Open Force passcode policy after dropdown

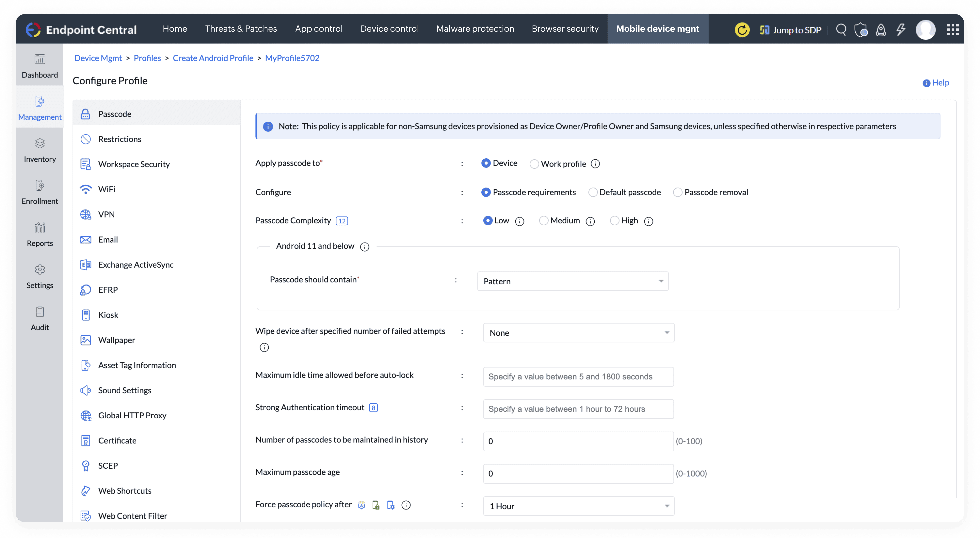click(578, 506)
